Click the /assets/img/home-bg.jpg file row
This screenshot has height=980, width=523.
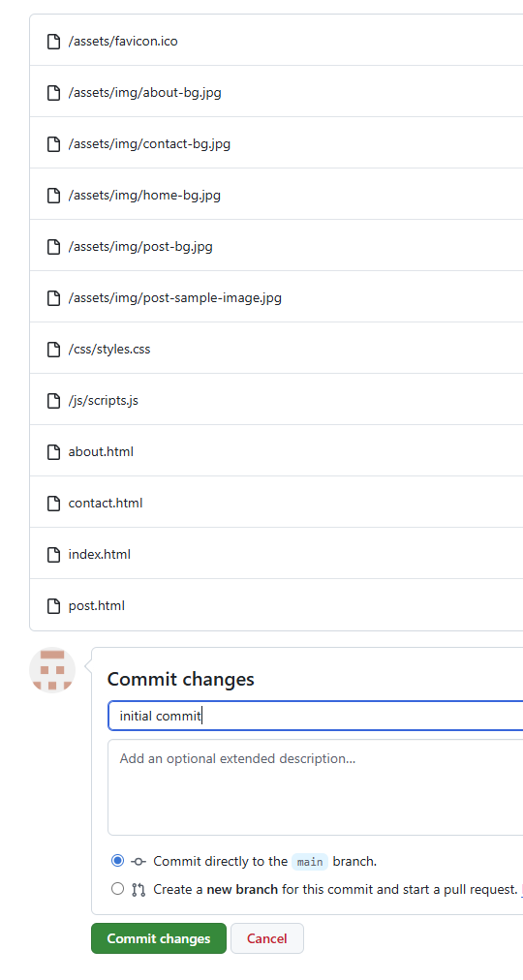[x=276, y=196]
